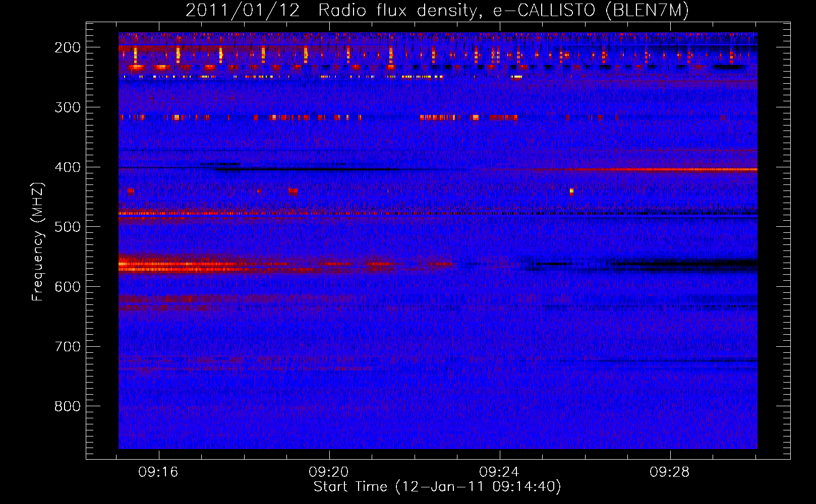Select the 600 frequency tick label
The width and height of the screenshot is (816, 504).
[x=67, y=287]
